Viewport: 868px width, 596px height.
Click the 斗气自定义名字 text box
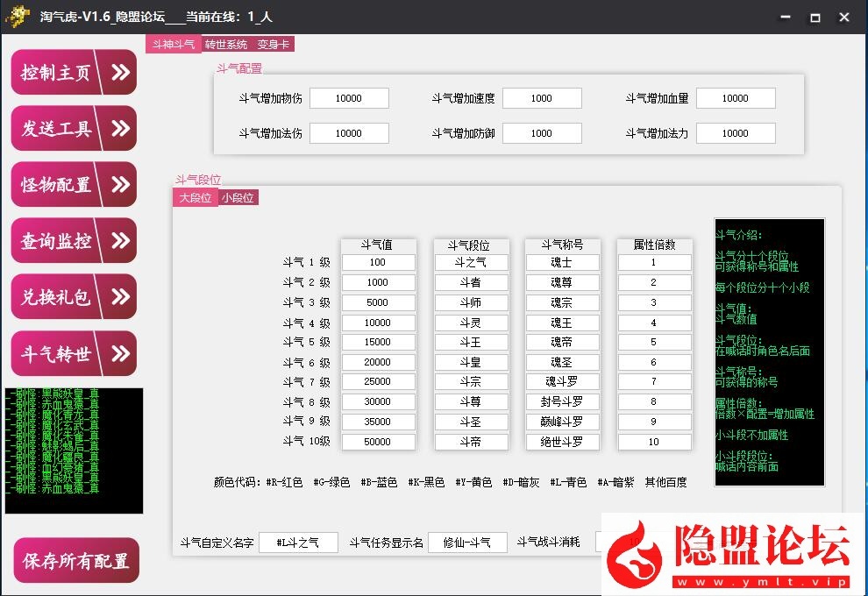299,543
